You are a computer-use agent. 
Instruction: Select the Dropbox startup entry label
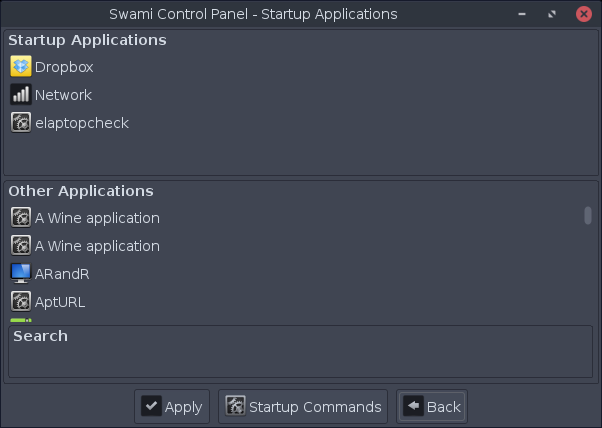64,67
